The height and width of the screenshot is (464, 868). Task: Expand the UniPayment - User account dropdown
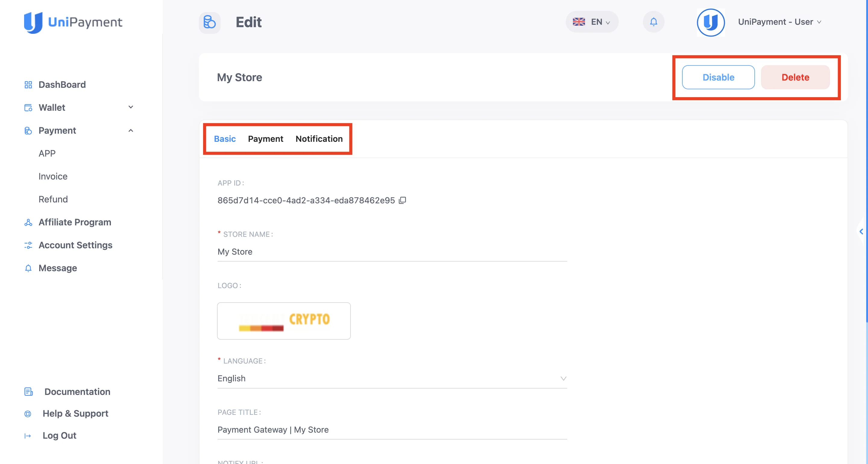[x=779, y=22]
